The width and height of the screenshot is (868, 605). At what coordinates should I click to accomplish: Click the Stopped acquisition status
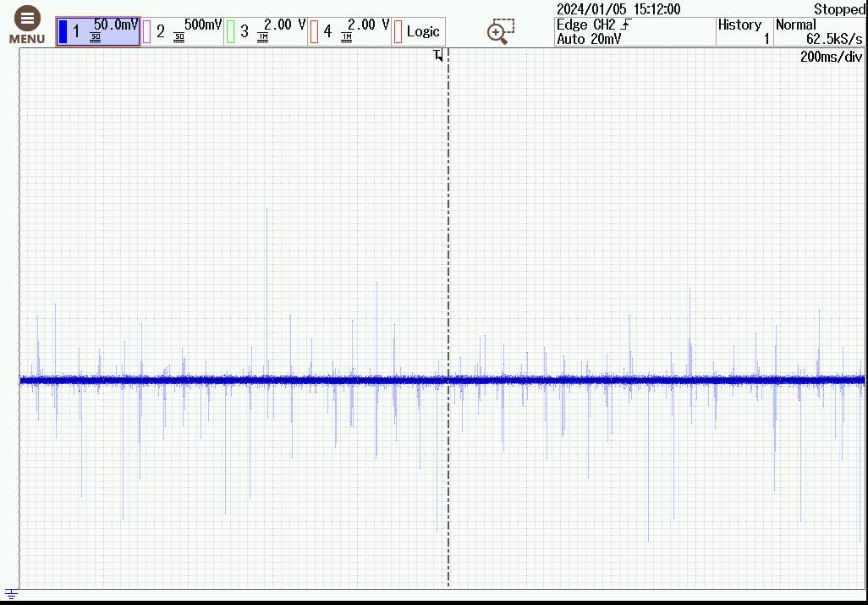tap(839, 9)
